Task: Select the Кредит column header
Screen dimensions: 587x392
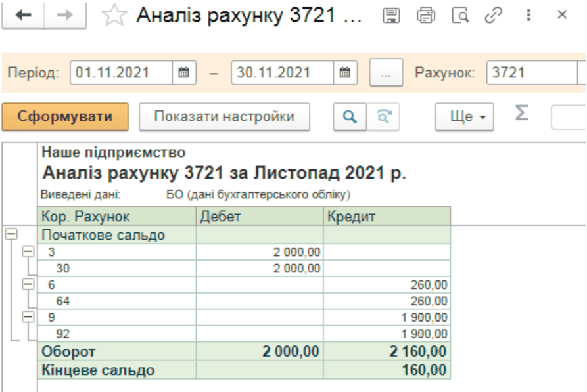Action: click(387, 216)
